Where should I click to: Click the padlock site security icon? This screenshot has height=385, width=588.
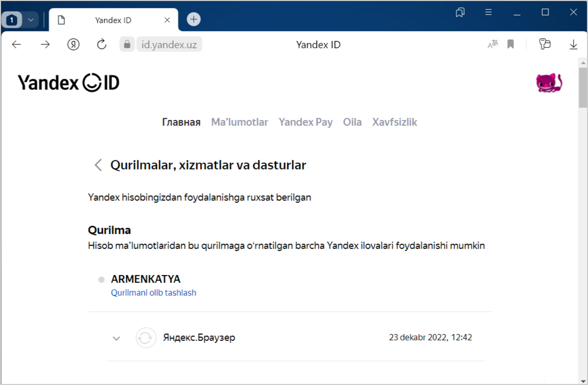pos(127,45)
